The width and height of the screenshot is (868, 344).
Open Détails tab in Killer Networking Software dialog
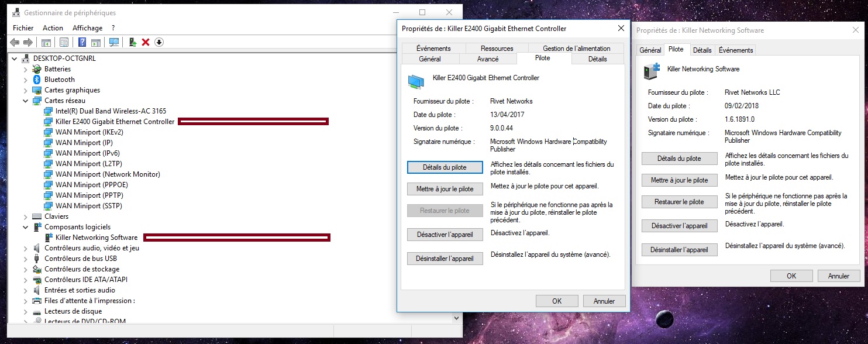[x=702, y=50]
